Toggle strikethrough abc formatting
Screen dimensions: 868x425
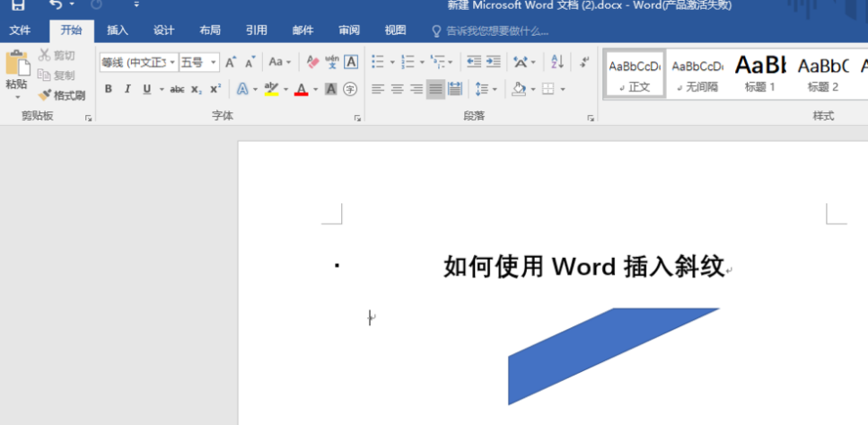coord(177,89)
